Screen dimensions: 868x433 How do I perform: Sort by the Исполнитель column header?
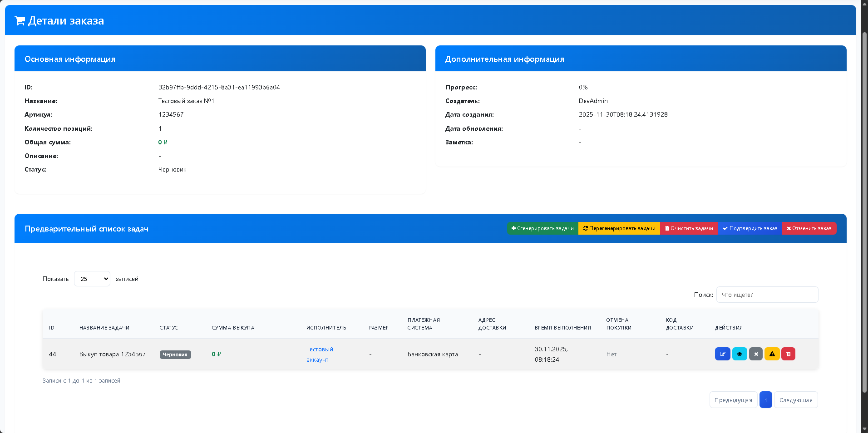click(326, 328)
